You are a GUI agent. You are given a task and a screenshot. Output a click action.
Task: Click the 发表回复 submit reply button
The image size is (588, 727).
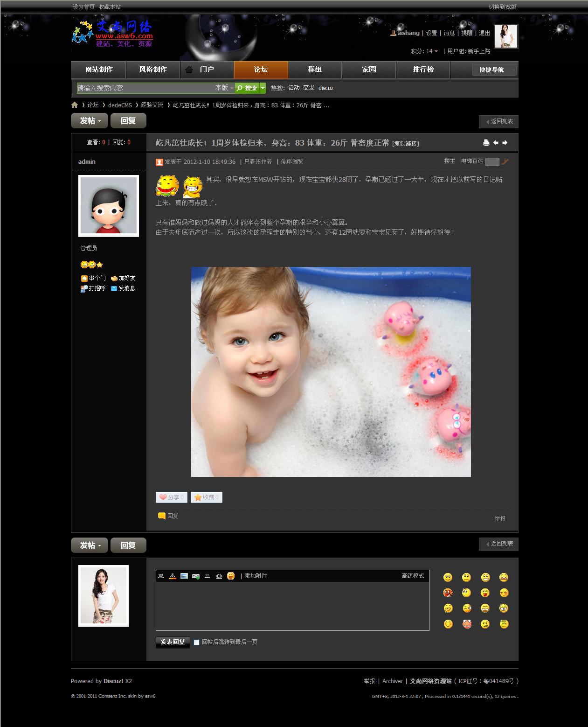click(x=173, y=642)
